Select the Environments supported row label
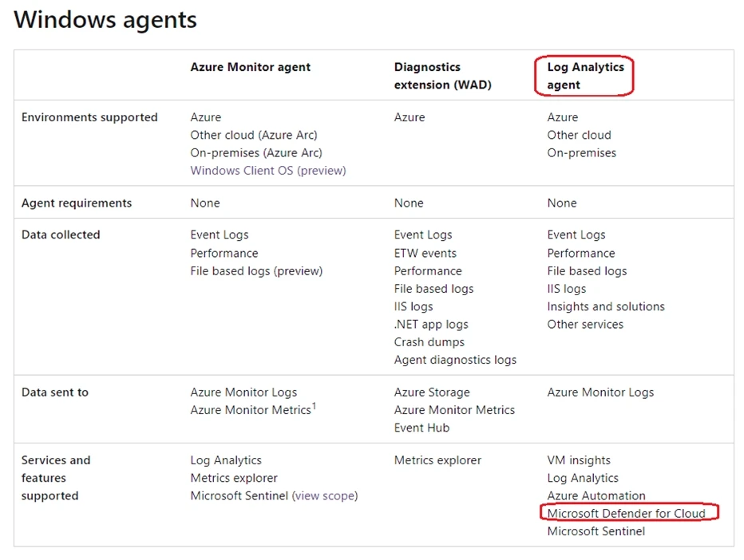744x560 pixels. pyautogui.click(x=89, y=118)
